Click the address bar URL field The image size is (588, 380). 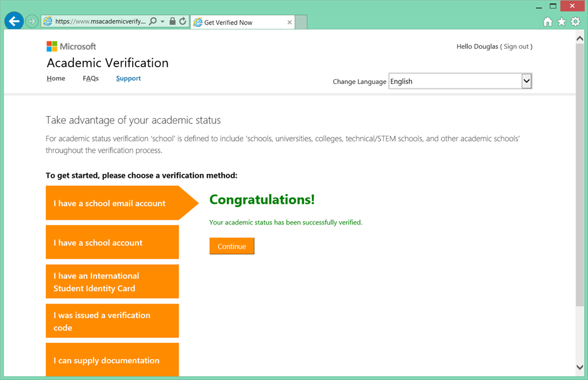(x=100, y=21)
